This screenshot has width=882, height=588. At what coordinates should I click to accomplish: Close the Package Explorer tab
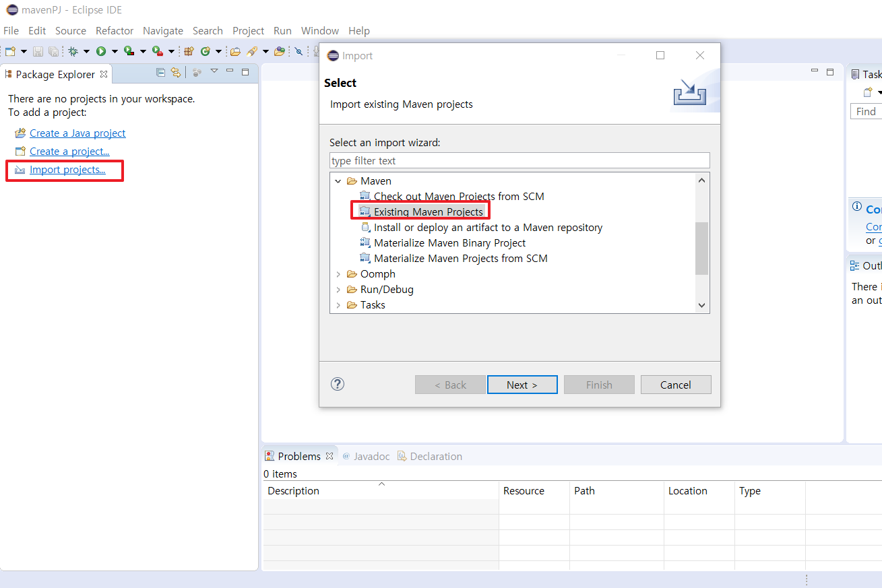[104, 74]
